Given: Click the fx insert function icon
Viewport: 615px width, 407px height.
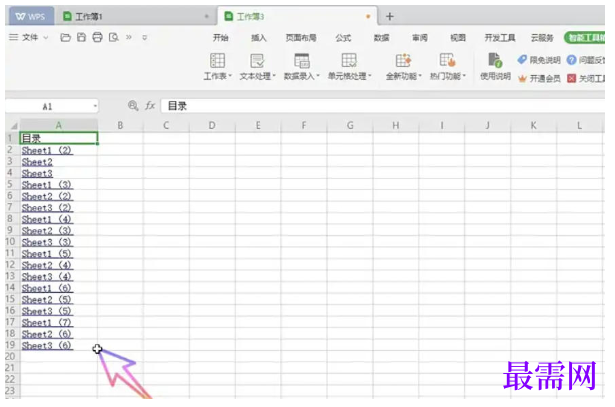Looking at the screenshot, I should tap(150, 106).
